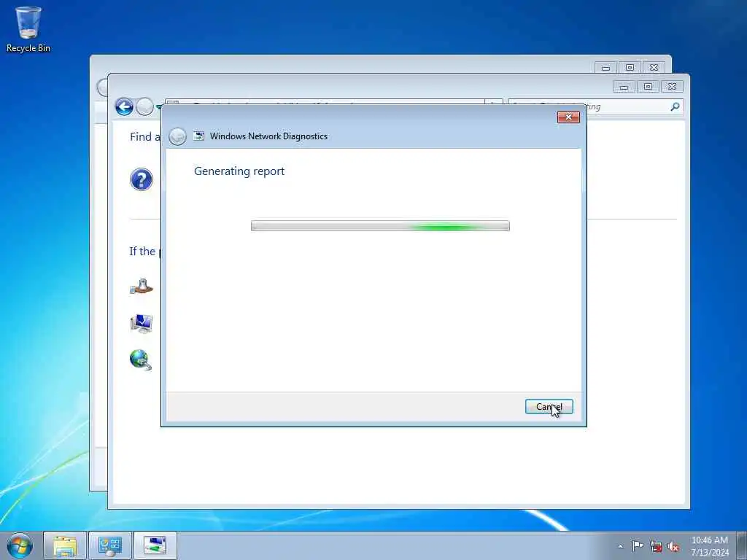Open Windows Explorer from the taskbar

pos(65,545)
